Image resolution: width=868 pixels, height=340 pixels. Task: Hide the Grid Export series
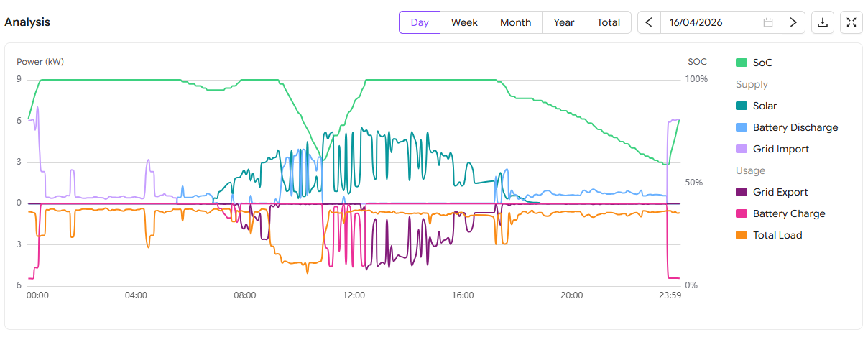(x=780, y=193)
